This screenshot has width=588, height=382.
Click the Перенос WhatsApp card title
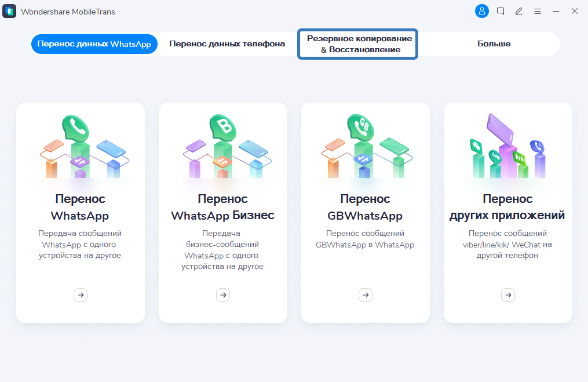pos(80,207)
